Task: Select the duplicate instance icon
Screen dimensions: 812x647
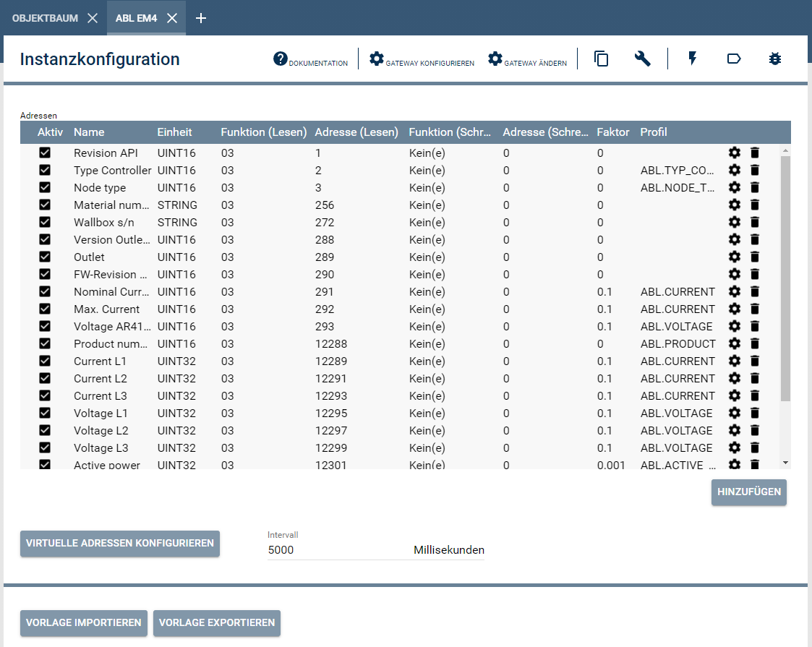Action: [602, 59]
